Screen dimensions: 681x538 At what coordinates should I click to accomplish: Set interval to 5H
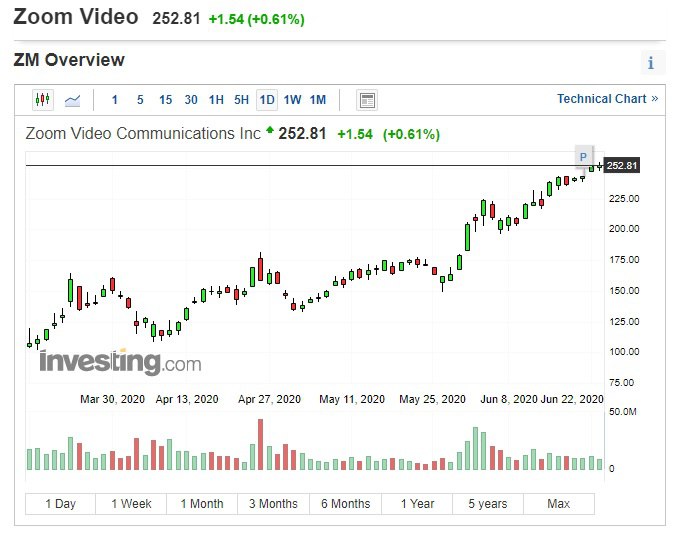[241, 100]
